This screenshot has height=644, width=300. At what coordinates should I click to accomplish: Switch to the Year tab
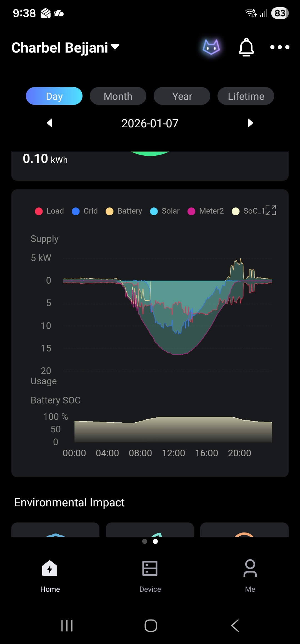point(182,96)
